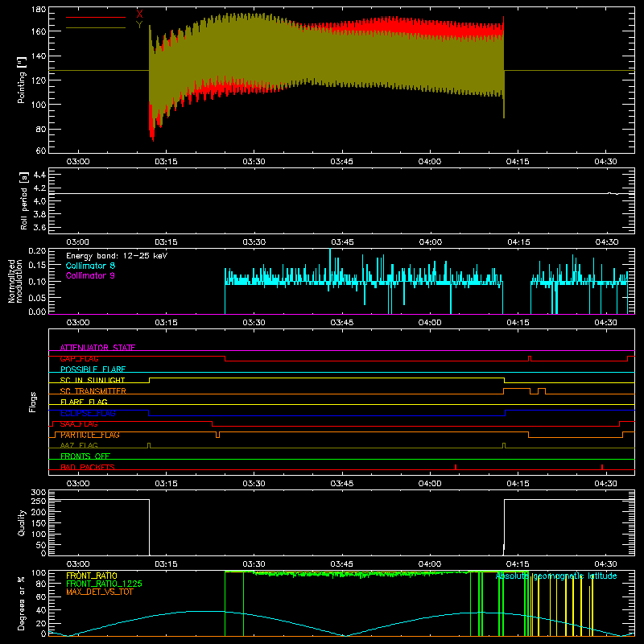The image size is (644, 644).
Task: Click the Quality axis title
Action: point(22,522)
